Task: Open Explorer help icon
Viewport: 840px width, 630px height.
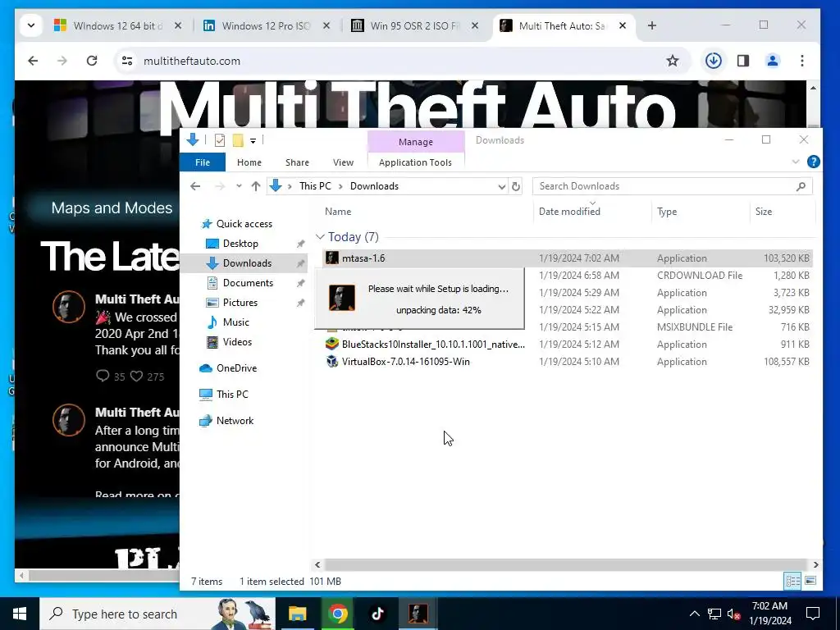Action: coord(813,162)
